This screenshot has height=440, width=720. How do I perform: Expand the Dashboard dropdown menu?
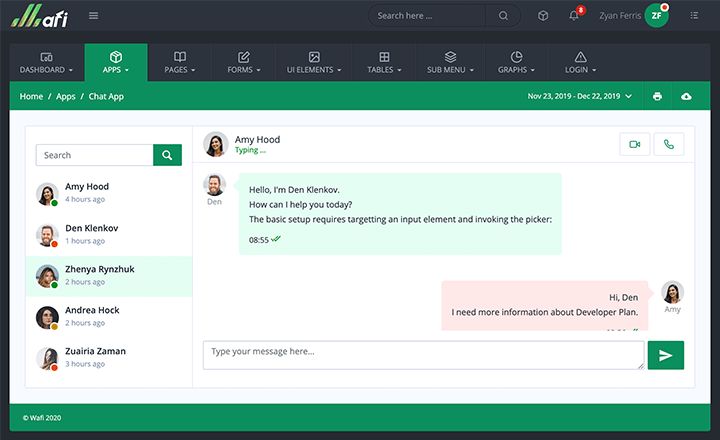click(x=47, y=62)
